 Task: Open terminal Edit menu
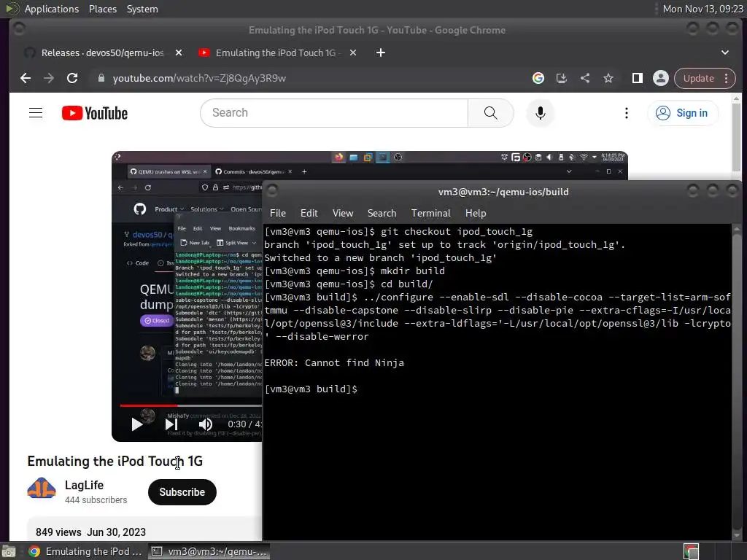coord(309,214)
